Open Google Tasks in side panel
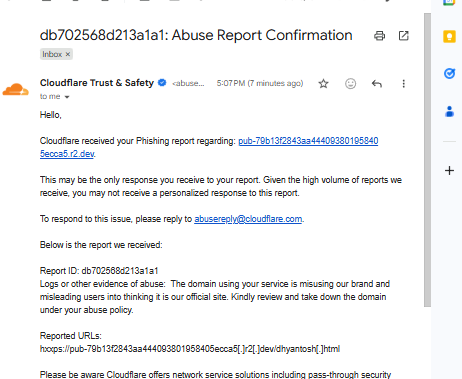 point(449,73)
